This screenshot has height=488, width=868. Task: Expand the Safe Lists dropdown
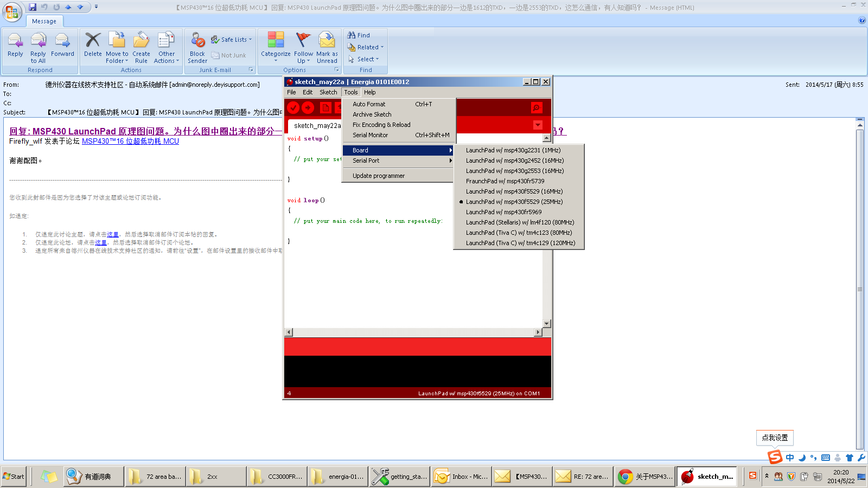(232, 40)
